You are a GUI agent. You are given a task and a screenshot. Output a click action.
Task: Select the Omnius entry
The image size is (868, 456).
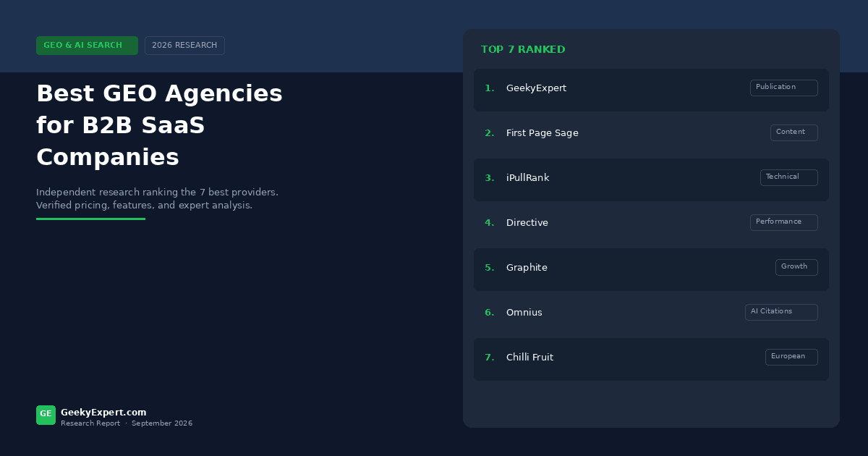pos(651,314)
